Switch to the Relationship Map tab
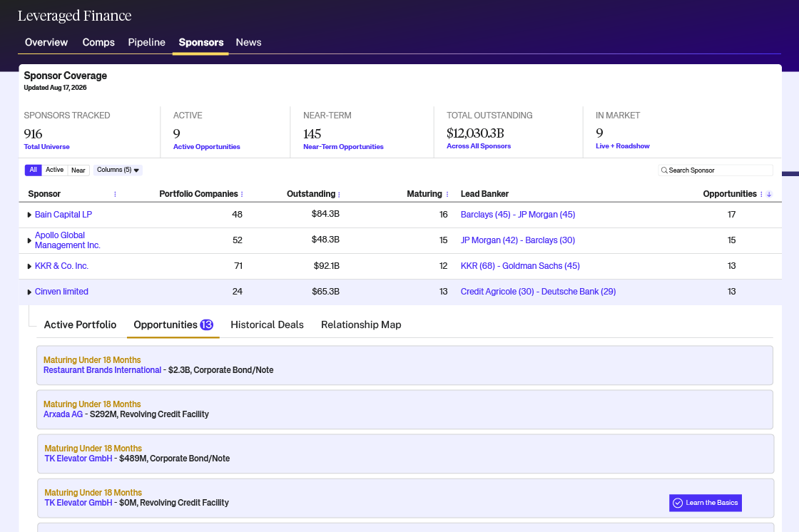 click(361, 324)
